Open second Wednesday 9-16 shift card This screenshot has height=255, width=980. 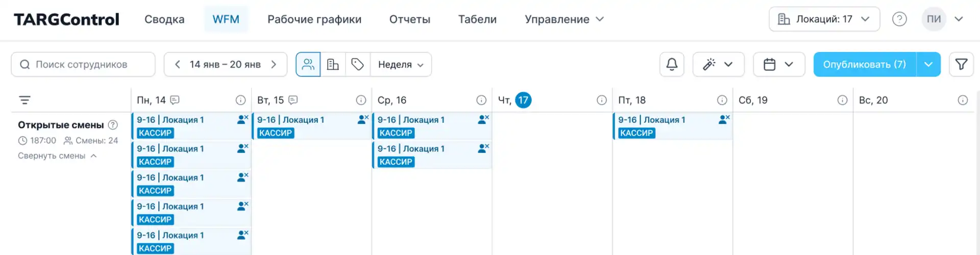(x=432, y=155)
